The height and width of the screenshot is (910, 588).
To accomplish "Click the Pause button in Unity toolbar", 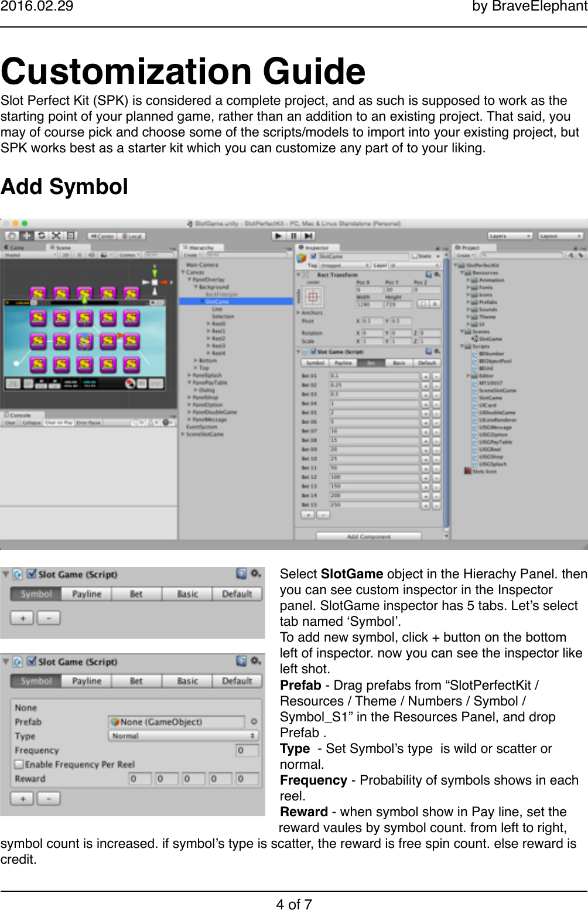I will coord(293,236).
